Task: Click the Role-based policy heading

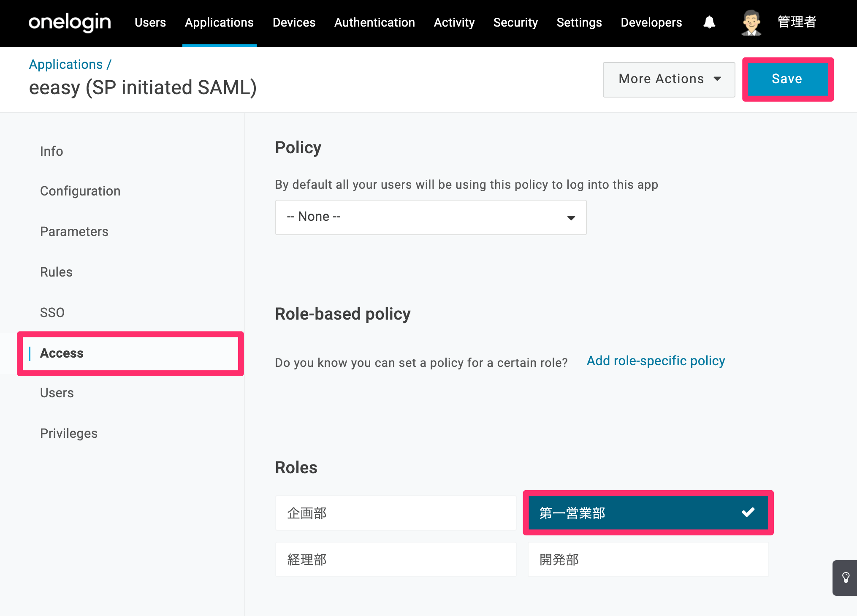Action: pos(343,314)
